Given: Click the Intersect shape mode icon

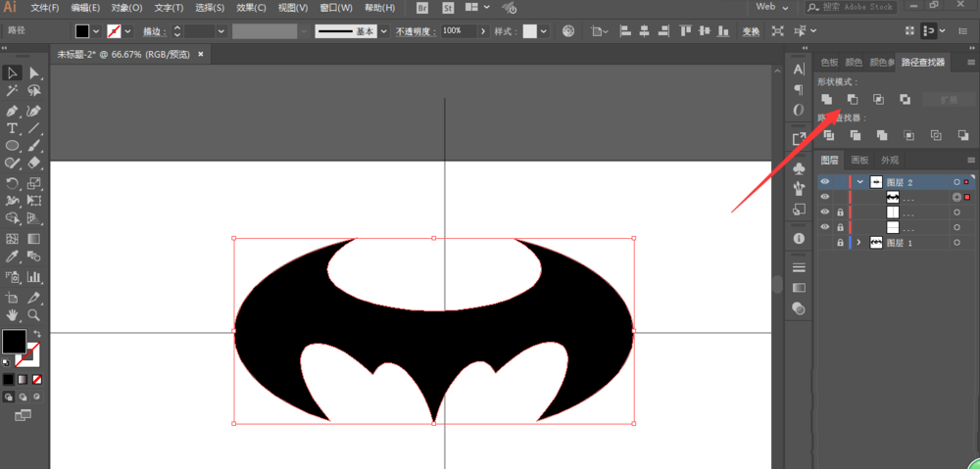Looking at the screenshot, I should point(879,99).
